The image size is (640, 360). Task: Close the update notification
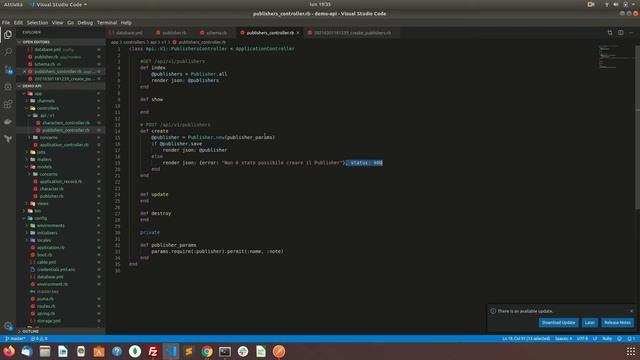(x=631, y=311)
